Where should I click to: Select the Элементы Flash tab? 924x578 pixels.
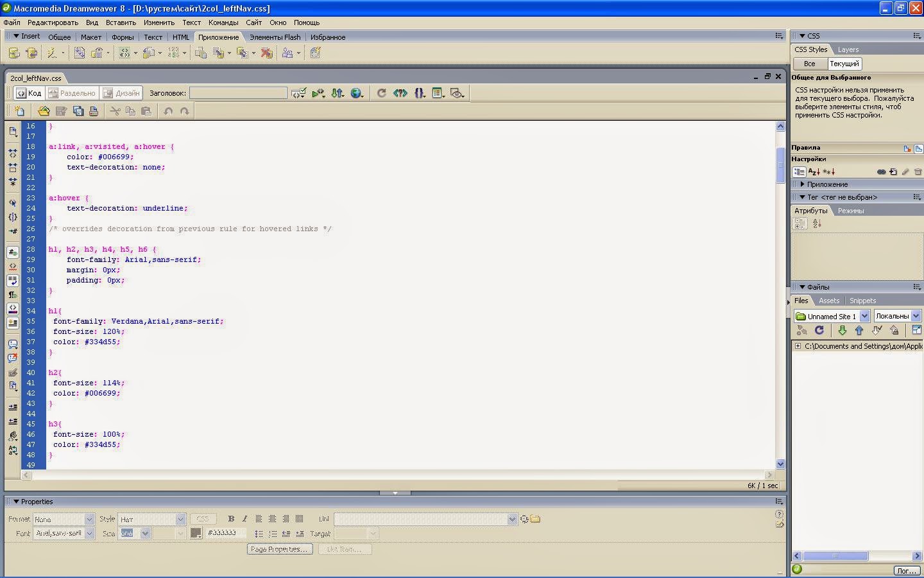pos(275,37)
